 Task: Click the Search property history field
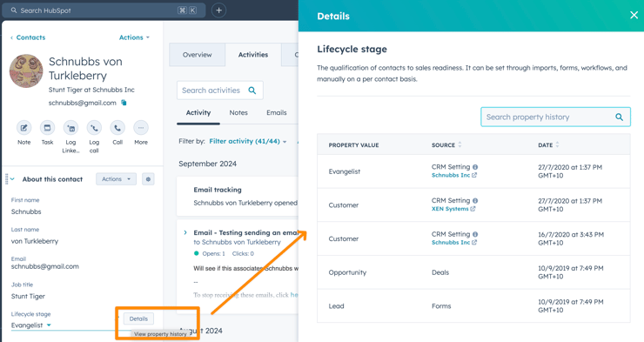(555, 117)
